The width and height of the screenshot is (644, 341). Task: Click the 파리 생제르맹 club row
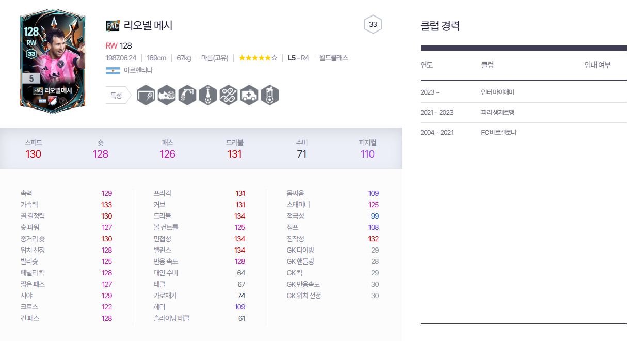[524, 113]
